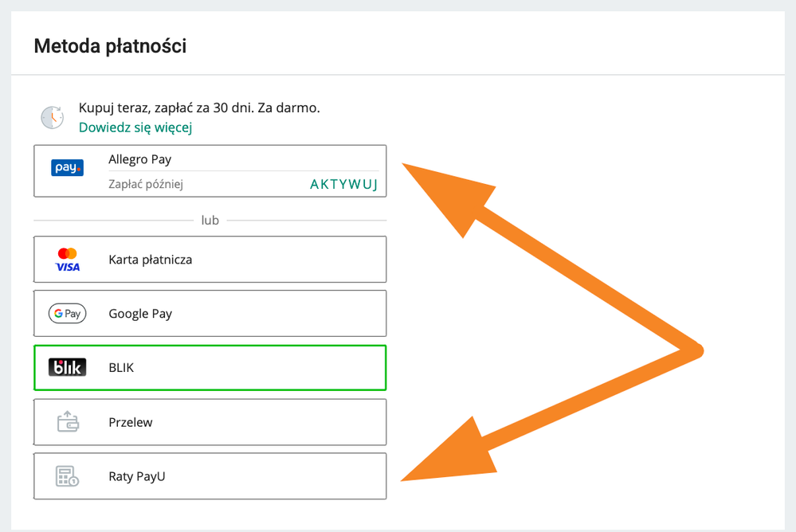Click the AKTYWUJ button

(343, 184)
